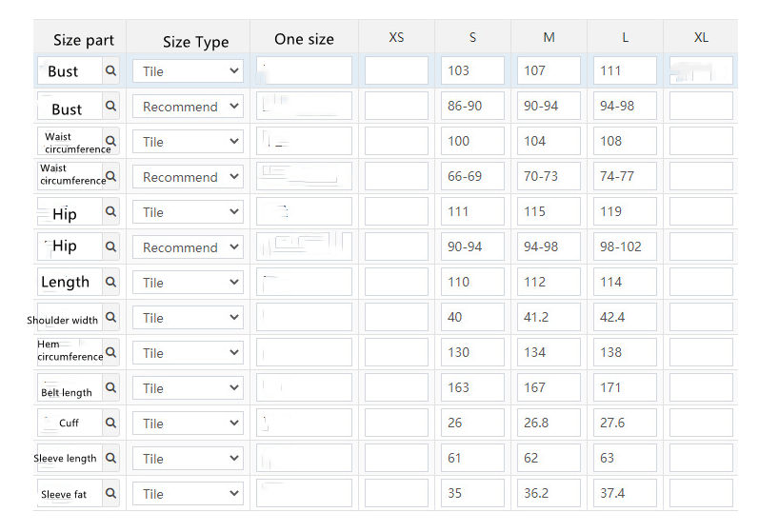
Task: Open Tile dropdown for Sleeve fat row
Action: 188,494
